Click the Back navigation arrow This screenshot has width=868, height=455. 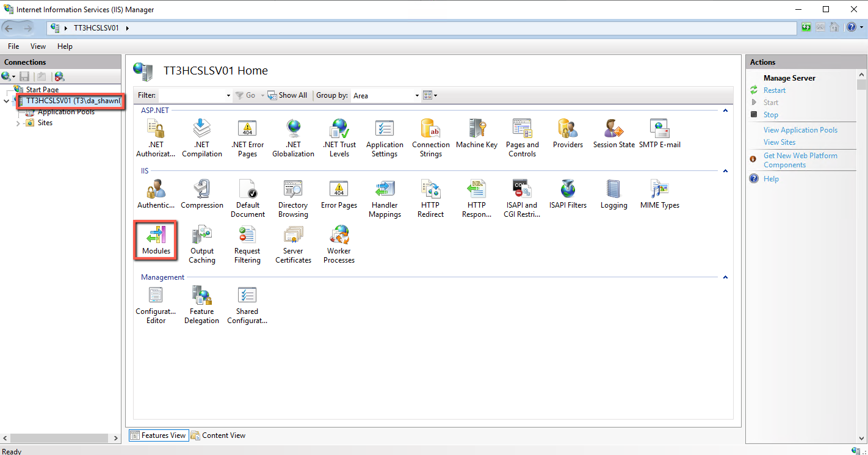(x=9, y=28)
